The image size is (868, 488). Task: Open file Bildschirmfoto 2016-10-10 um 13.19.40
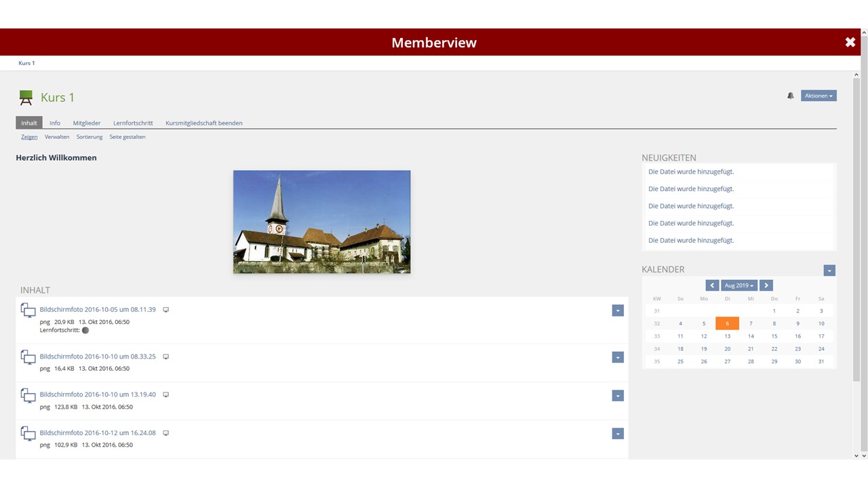(98, 394)
